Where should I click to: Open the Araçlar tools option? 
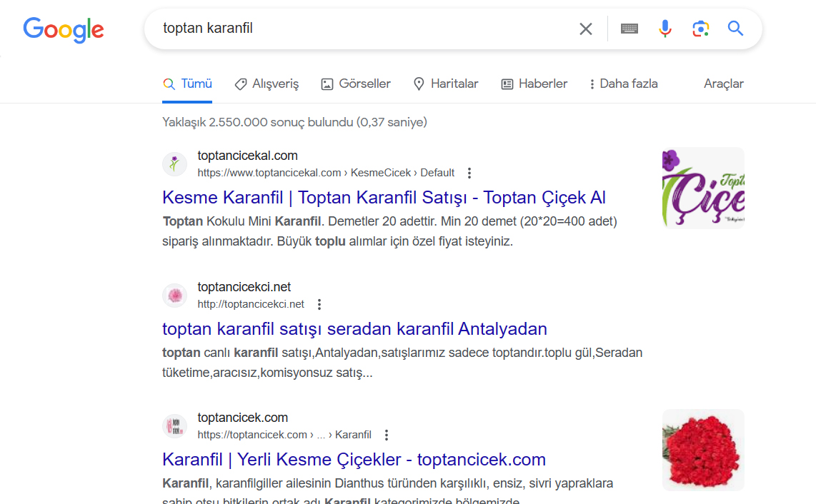[723, 84]
